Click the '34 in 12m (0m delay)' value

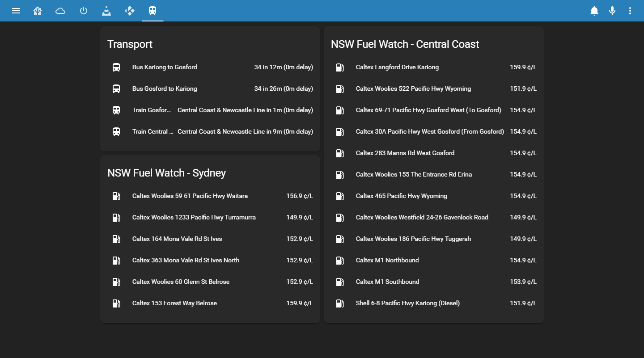[284, 67]
